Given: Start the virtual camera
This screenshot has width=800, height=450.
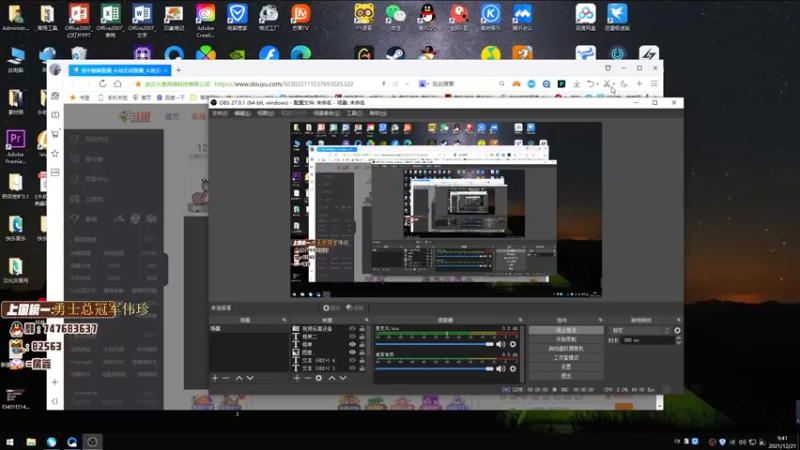Looking at the screenshot, I should (x=566, y=348).
